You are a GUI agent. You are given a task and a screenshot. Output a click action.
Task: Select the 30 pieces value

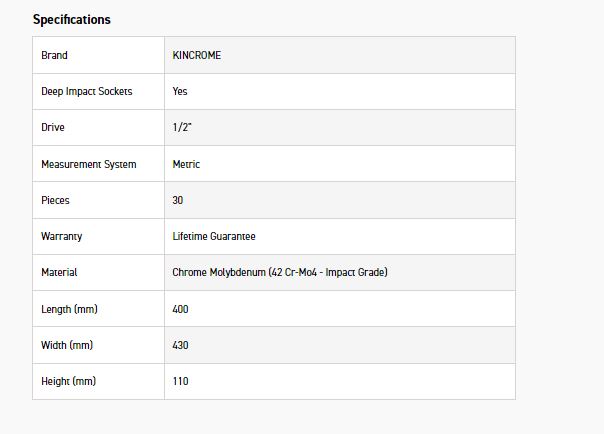pos(178,200)
